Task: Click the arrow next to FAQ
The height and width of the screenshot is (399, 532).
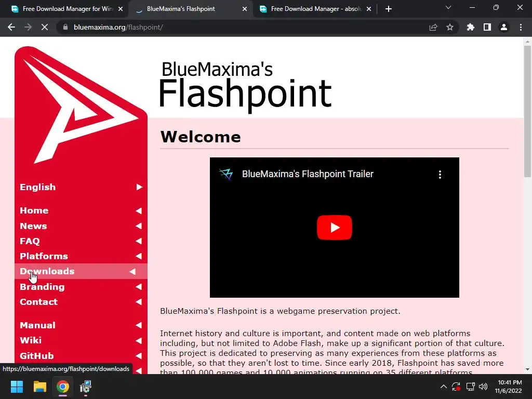Action: tap(139, 241)
